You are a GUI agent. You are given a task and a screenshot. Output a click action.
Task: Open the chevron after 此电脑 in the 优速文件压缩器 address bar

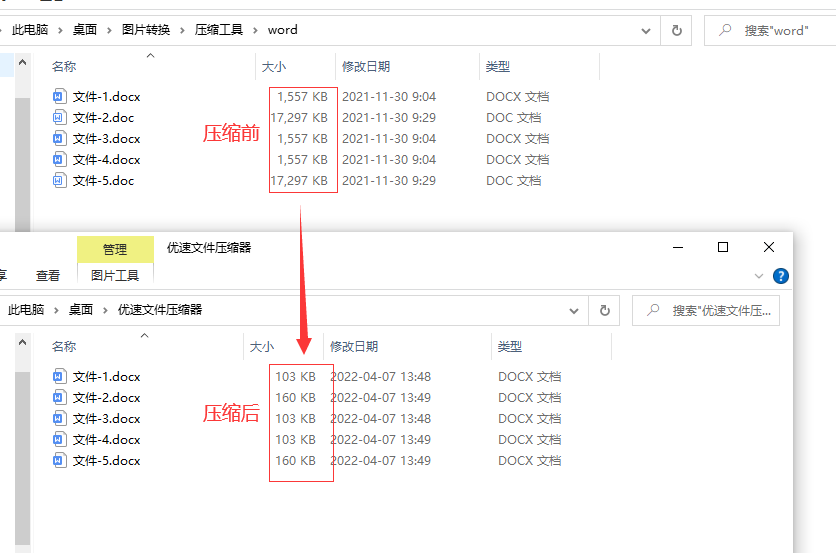pos(56,310)
